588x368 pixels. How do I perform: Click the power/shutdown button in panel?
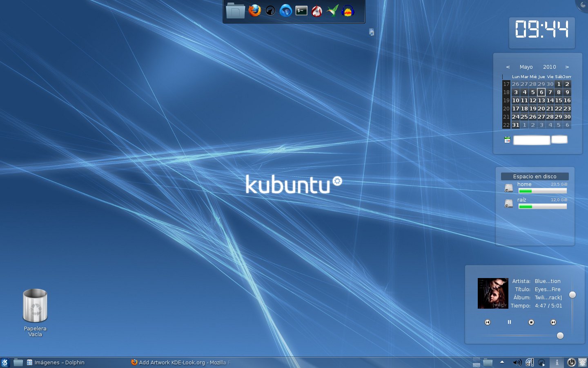(x=571, y=362)
